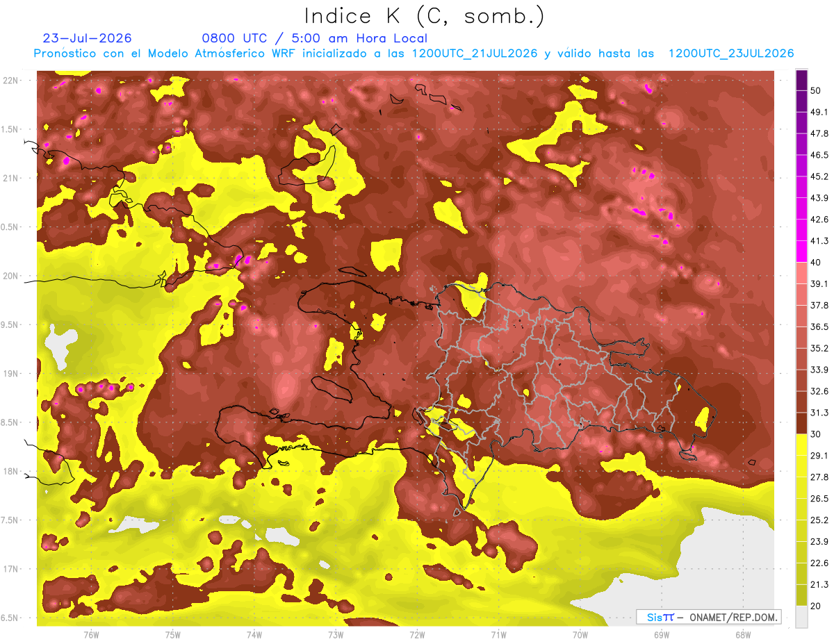Screen dimensions: 834x644
Task: Click the colorbar value label 37.8
Action: point(819,305)
